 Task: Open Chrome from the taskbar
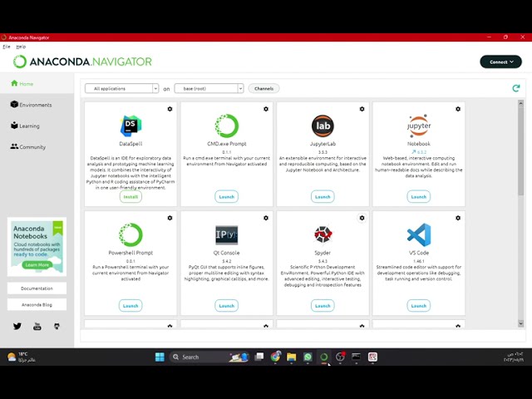[x=275, y=357]
